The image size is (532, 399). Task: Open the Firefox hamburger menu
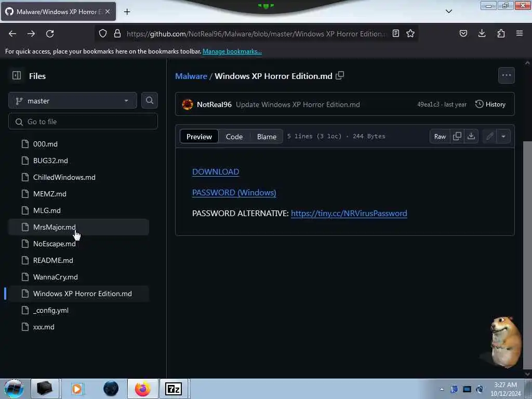click(x=520, y=33)
